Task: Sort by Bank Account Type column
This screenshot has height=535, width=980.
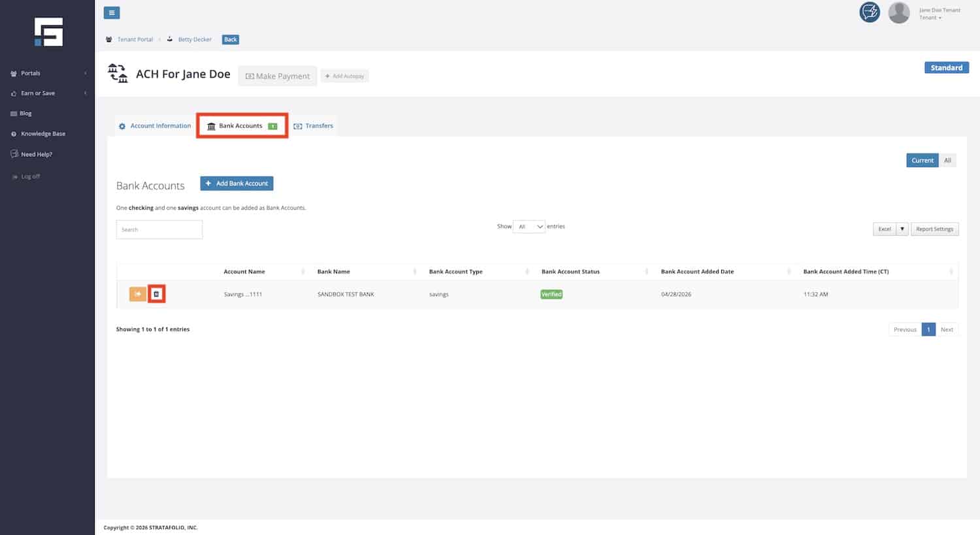Action: pos(478,272)
